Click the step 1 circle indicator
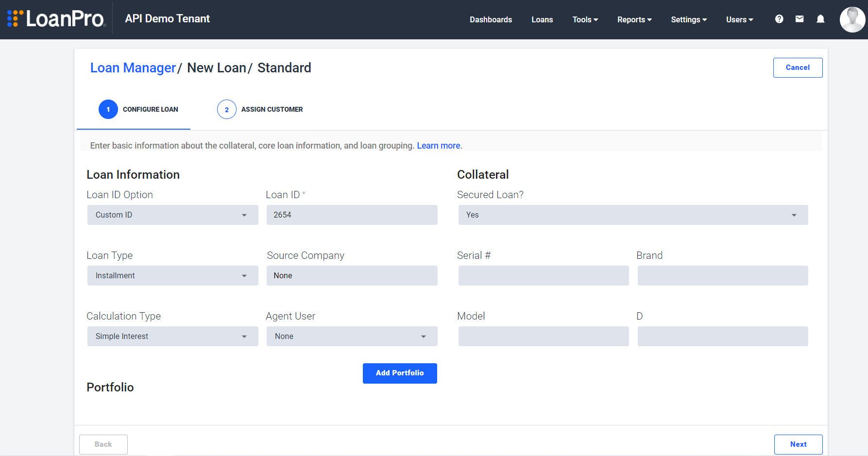Screen dimensions: 868x456 108,109
